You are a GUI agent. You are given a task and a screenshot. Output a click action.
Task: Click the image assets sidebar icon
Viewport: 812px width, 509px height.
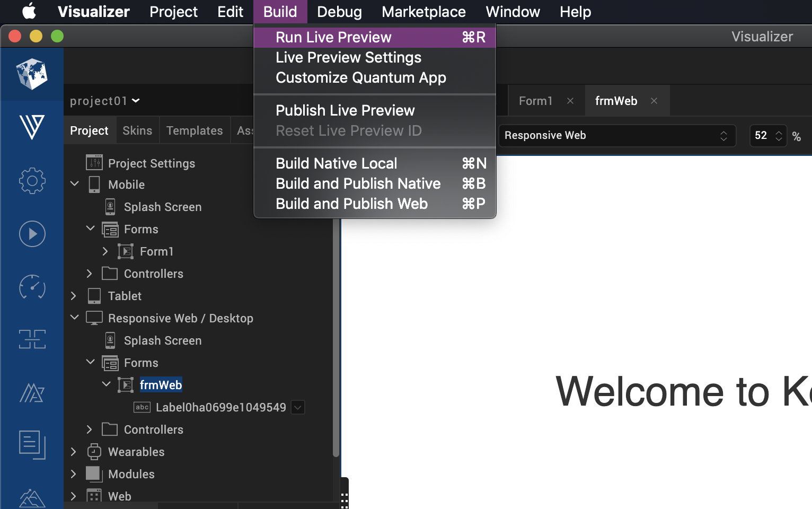[x=32, y=498]
